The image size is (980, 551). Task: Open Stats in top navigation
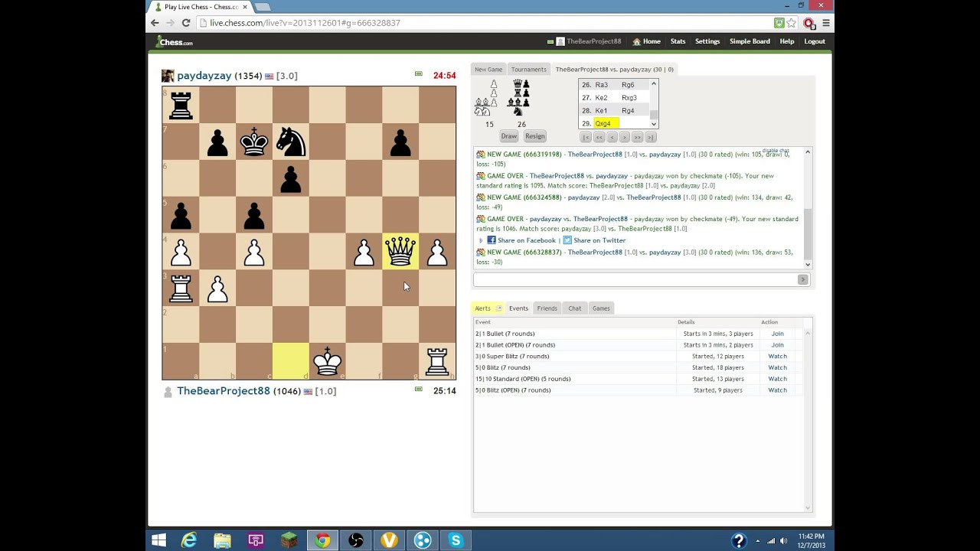(x=678, y=41)
